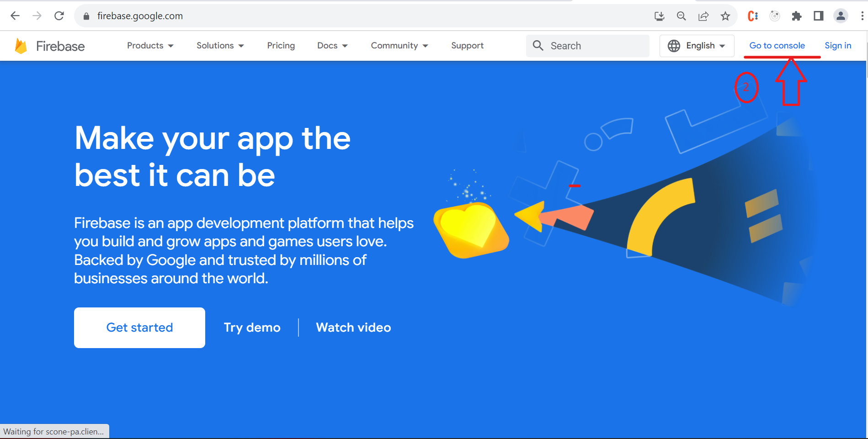Open the browser profile avatar icon
The image size is (868, 439).
tap(841, 16)
